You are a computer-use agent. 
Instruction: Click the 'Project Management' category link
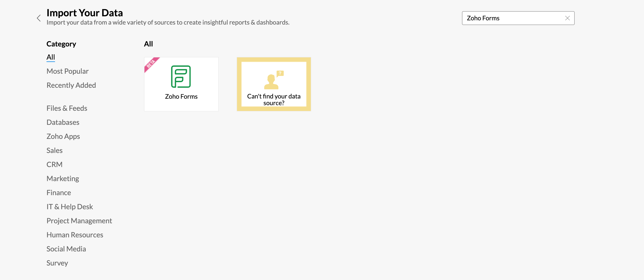(79, 220)
